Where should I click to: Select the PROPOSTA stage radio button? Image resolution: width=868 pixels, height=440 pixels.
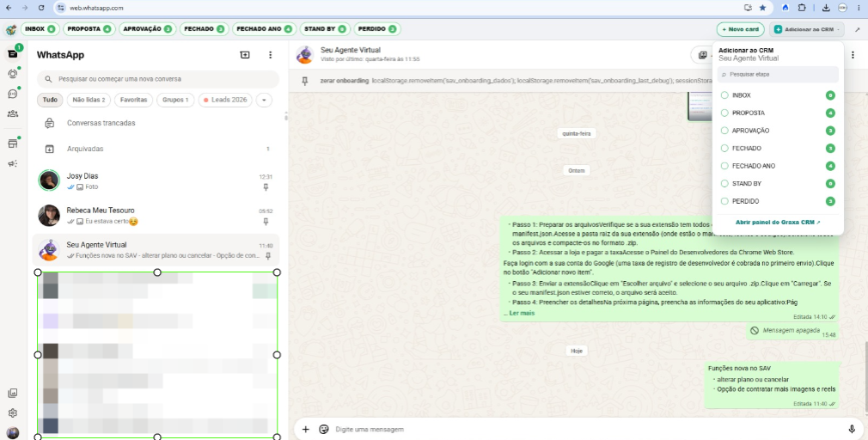pos(724,113)
